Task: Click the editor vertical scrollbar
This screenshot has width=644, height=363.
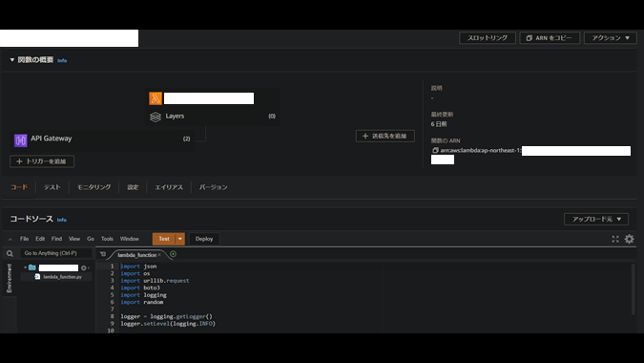Action: 633,289
